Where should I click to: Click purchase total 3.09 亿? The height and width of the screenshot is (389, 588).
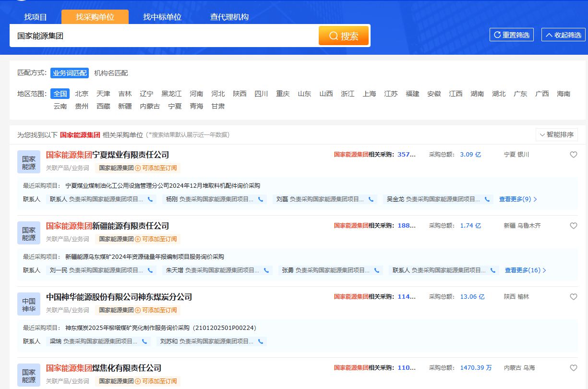(x=470, y=155)
